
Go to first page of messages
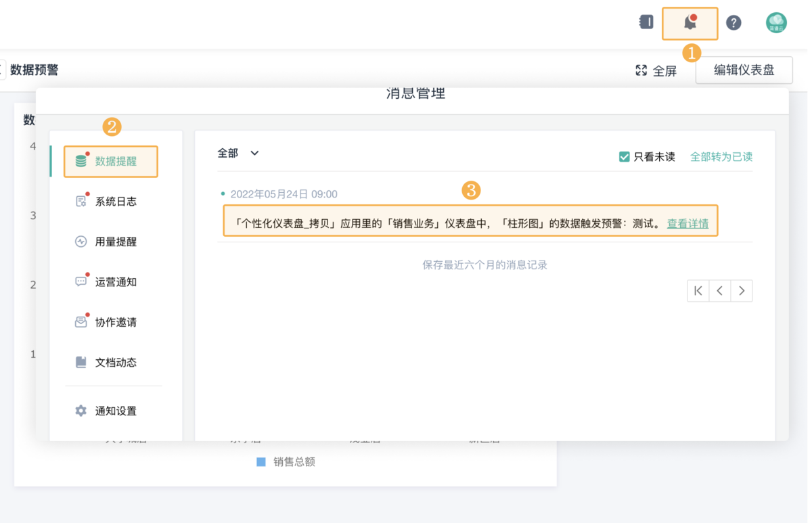tap(698, 291)
